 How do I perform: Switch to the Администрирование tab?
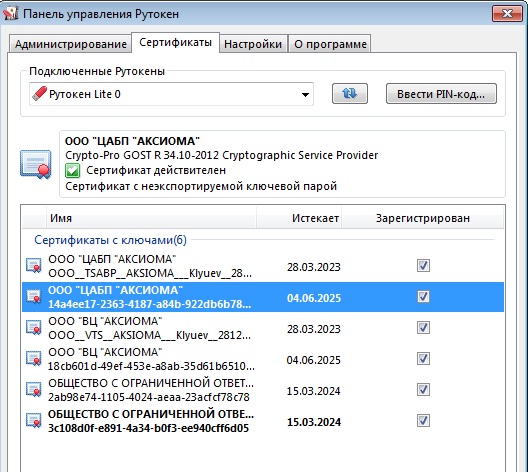click(x=70, y=44)
